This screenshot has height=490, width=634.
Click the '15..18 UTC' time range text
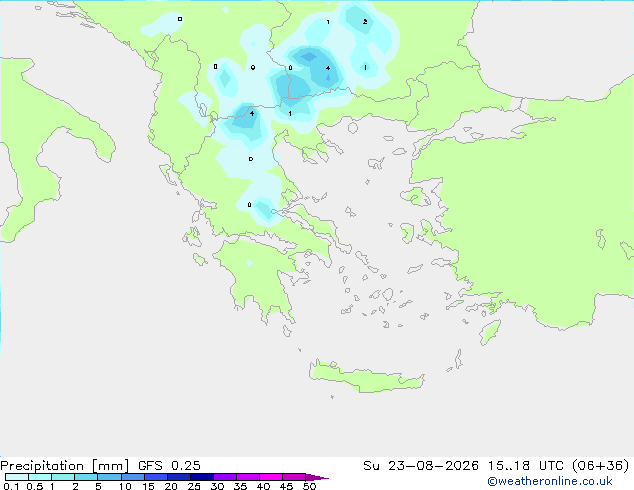(x=525, y=466)
